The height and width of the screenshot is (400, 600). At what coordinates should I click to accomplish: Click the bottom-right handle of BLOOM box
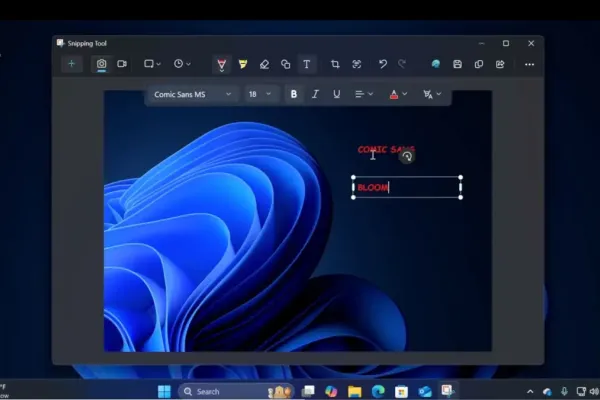click(461, 197)
